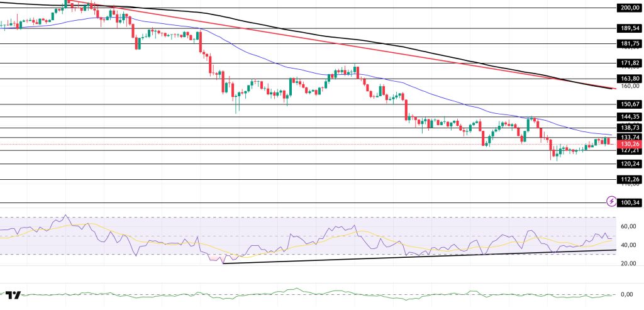Click the 112,26 support level label
This screenshot has width=644, height=310.
coord(630,179)
